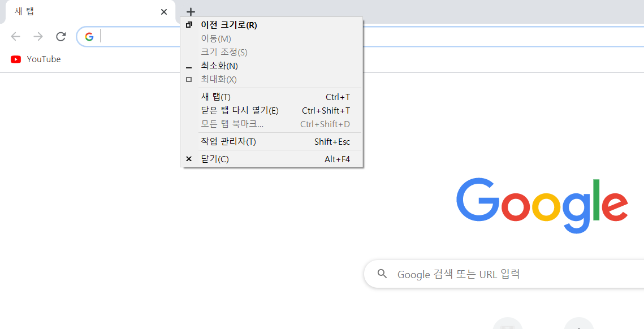Click the reload page icon
This screenshot has width=644, height=329.
(x=61, y=37)
